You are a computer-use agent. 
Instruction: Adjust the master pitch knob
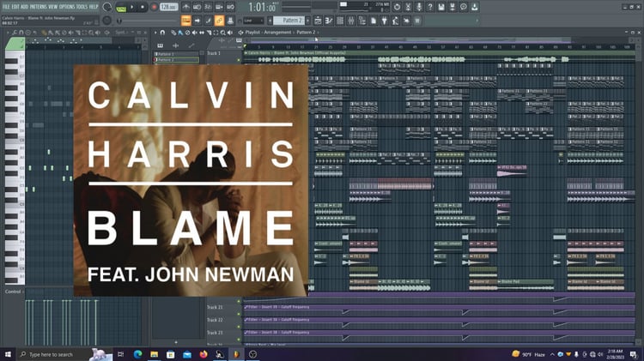[106, 21]
